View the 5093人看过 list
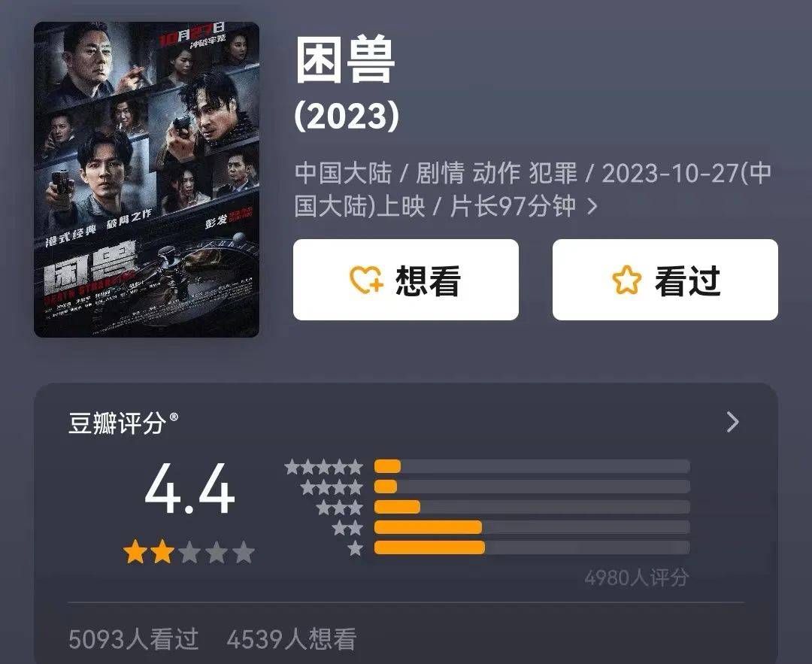 click(x=134, y=638)
